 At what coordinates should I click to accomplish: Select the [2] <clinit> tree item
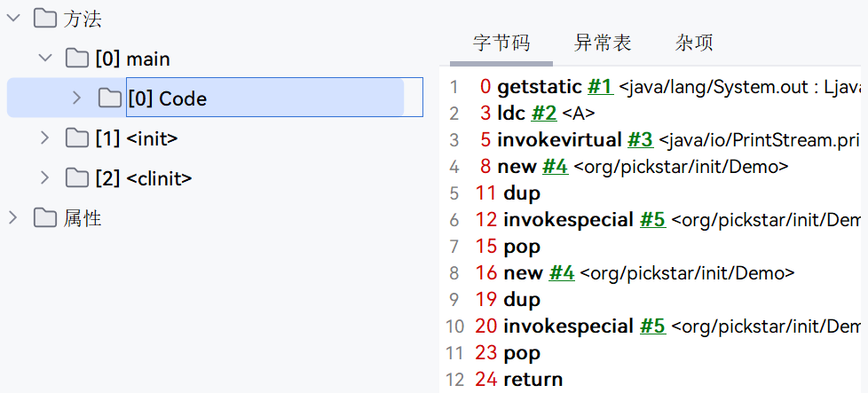coord(144,178)
